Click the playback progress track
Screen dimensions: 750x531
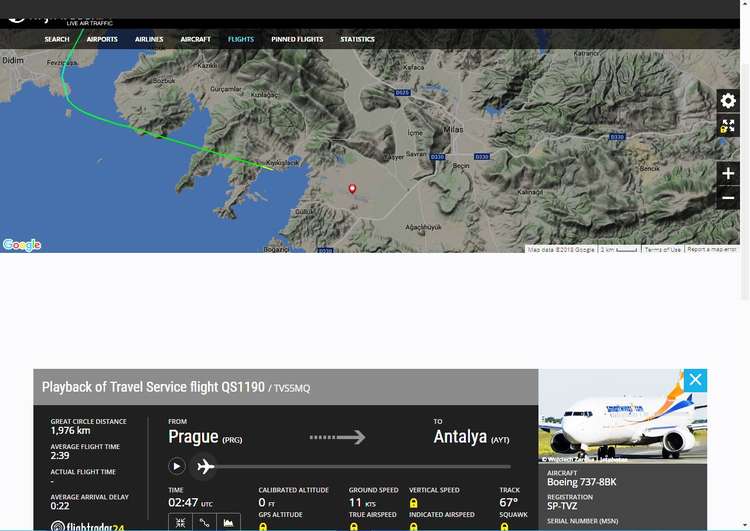coord(363,466)
